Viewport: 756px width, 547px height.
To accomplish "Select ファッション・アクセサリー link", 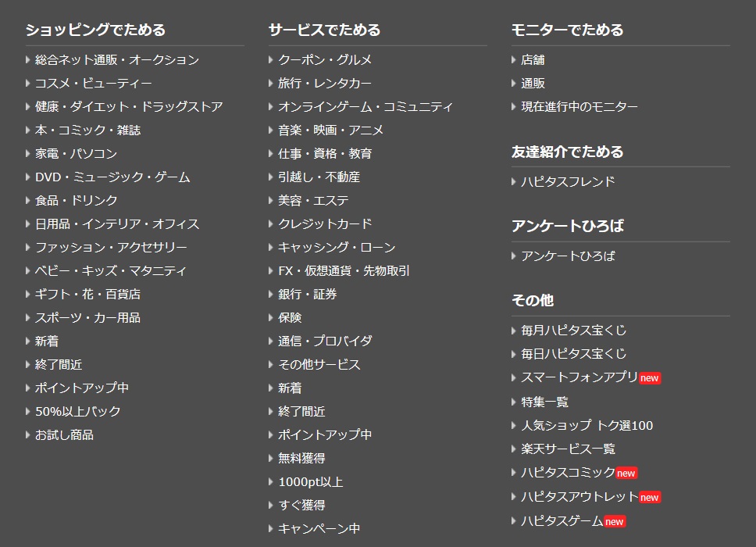I will (x=111, y=248).
